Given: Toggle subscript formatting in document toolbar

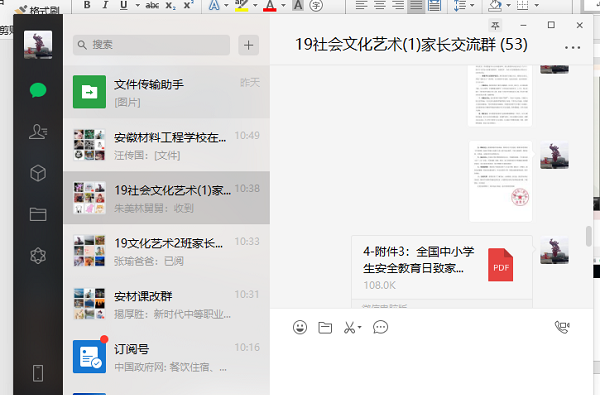Looking at the screenshot, I should (x=170, y=5).
